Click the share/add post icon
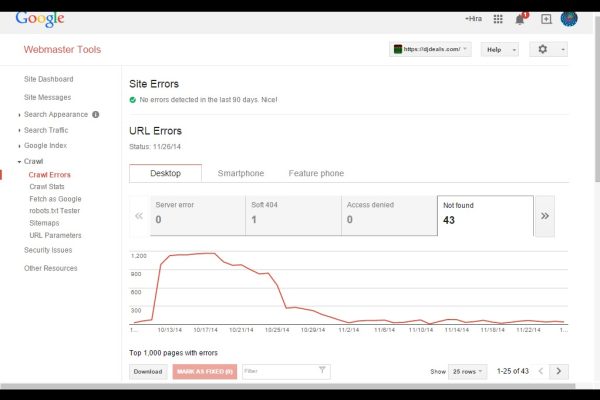Screen dimensions: 600x400 point(546,18)
